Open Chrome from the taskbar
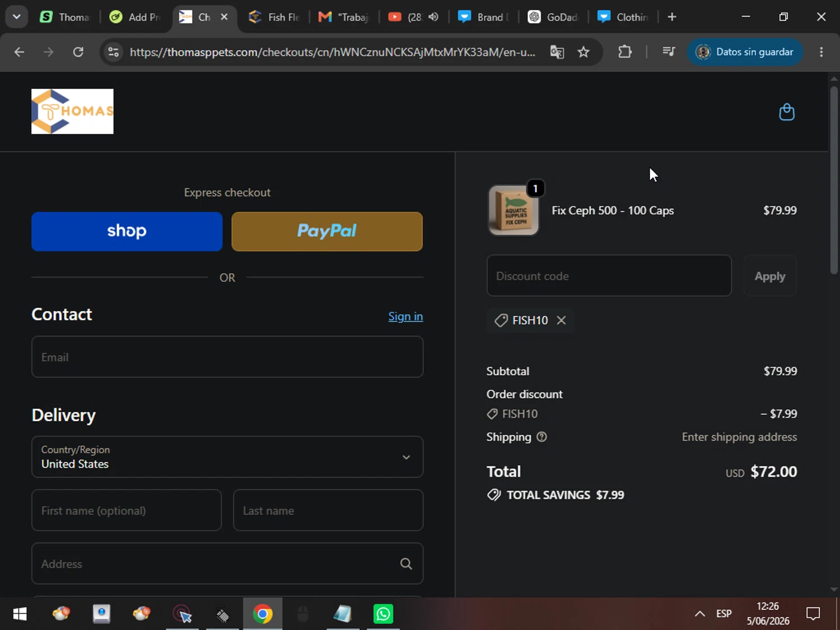The width and height of the screenshot is (840, 630). pos(263,614)
